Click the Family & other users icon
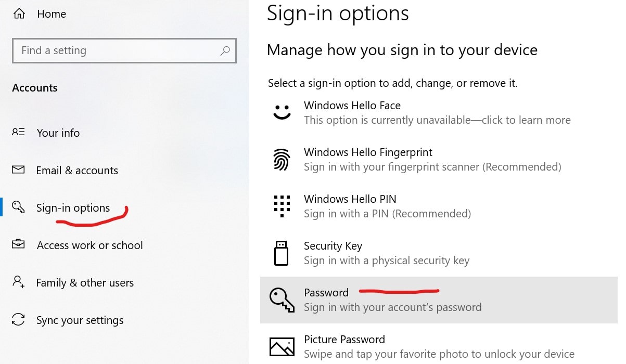This screenshot has height=364, width=626. pos(18,282)
